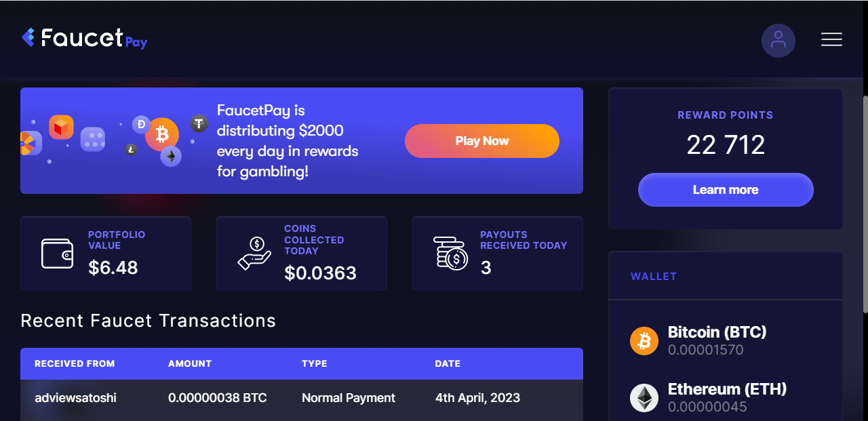
Task: Select the Ethereum (ETH) wallet entry
Action: click(x=726, y=398)
